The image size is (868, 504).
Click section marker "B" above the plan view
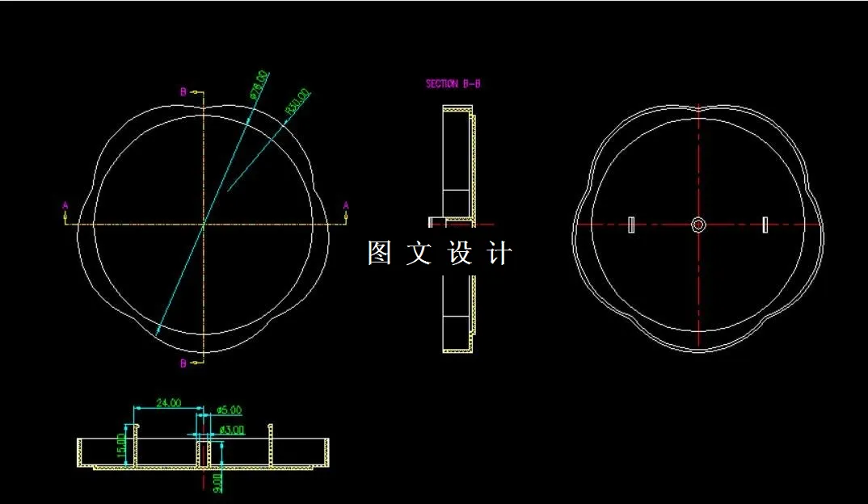click(x=183, y=92)
